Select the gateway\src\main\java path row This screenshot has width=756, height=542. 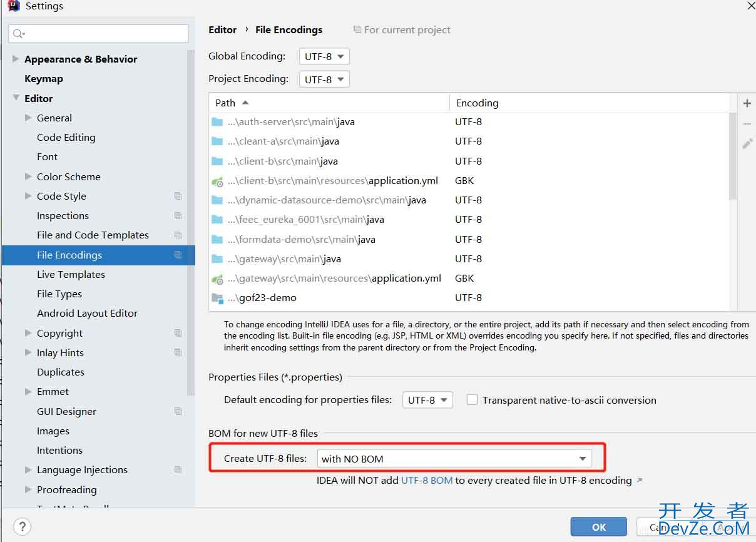[x=469, y=259]
